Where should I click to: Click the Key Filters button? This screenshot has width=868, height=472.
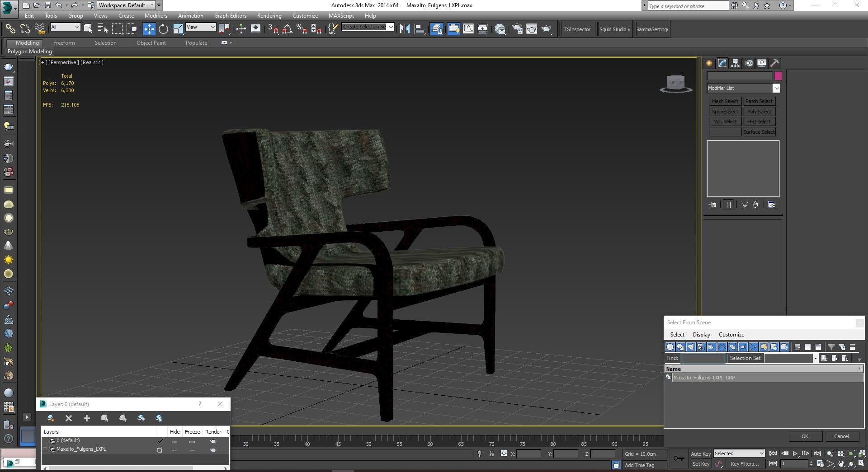tap(745, 464)
